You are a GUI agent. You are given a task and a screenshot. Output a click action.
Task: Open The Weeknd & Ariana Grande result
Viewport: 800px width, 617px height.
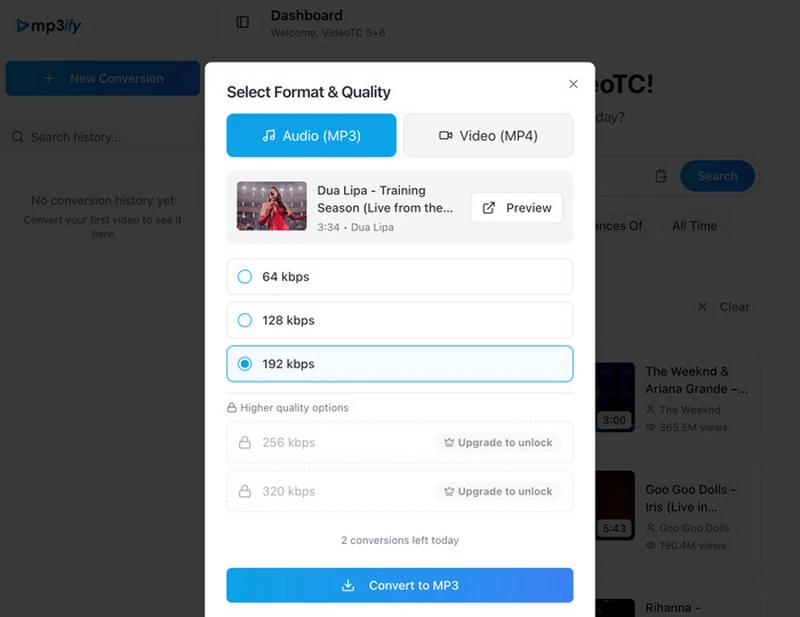tap(696, 380)
